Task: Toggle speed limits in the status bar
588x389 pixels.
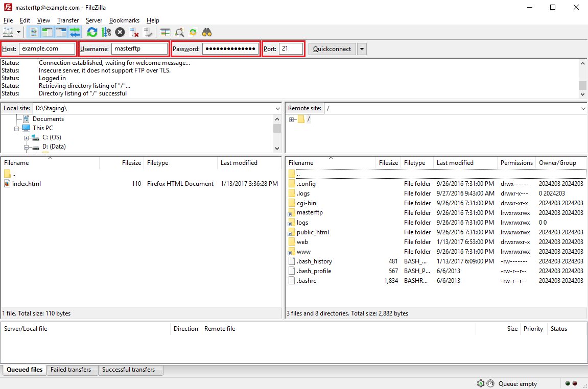Action: click(x=491, y=383)
